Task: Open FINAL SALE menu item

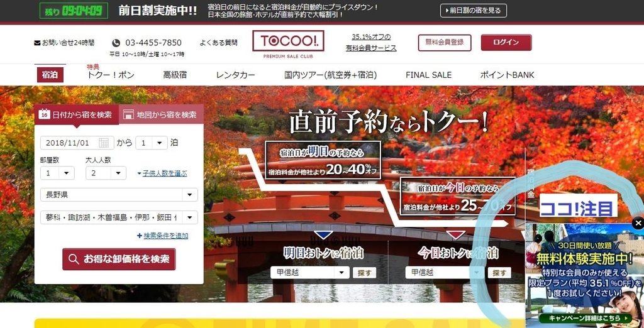Action: click(428, 75)
